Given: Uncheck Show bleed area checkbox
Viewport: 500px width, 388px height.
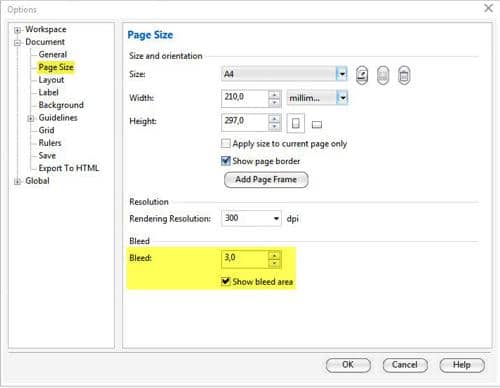Looking at the screenshot, I should tap(226, 281).
